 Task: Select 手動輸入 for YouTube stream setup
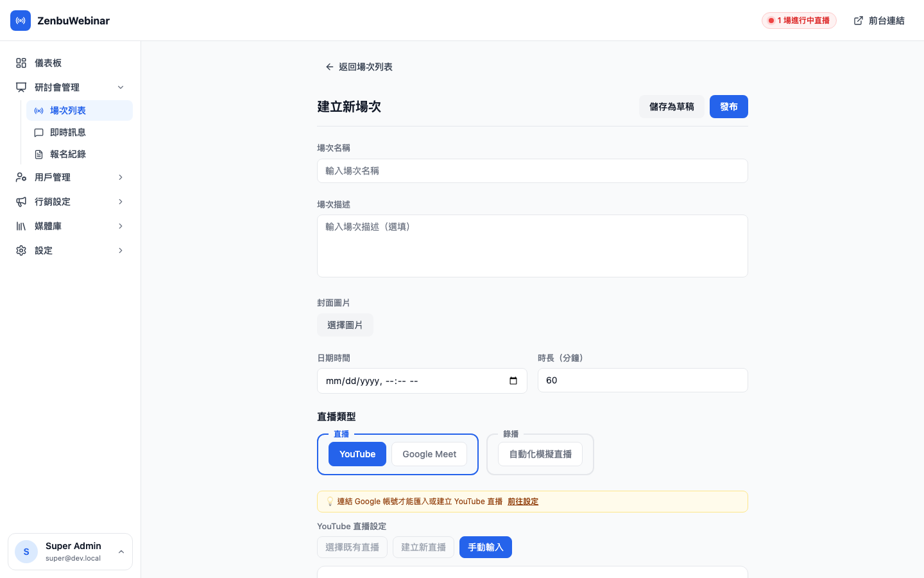(486, 547)
